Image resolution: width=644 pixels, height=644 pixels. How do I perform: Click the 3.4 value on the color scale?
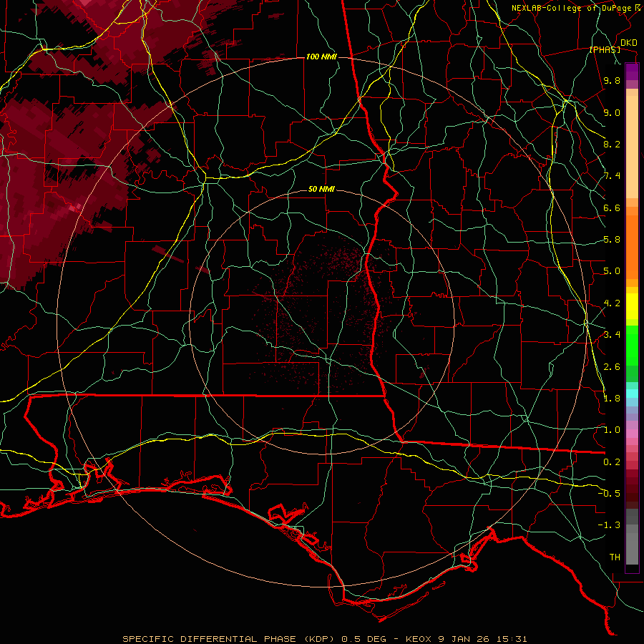[x=612, y=335]
